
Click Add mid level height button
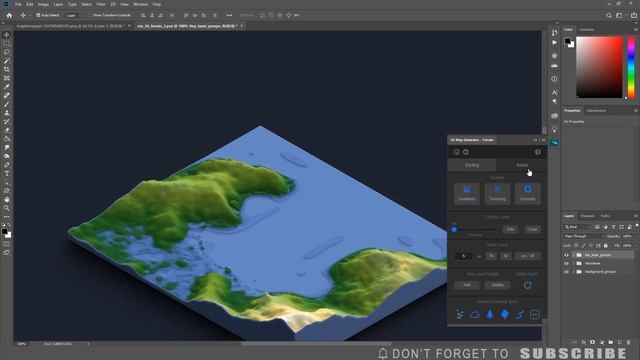467,285
